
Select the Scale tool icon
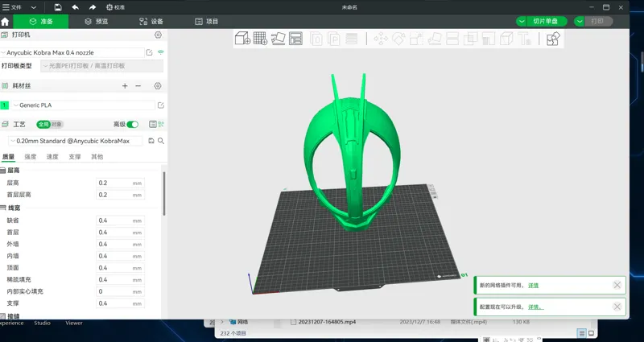click(x=416, y=39)
